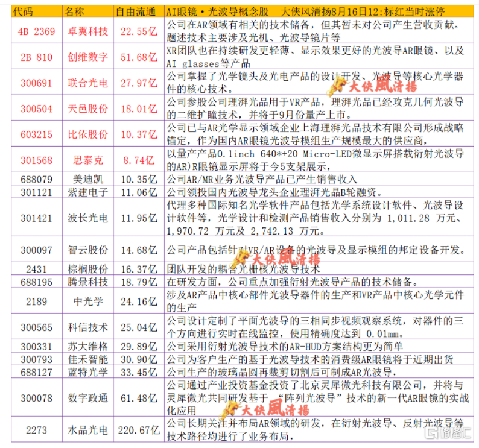
Task: Click the header cell '名称'
Action: [x=88, y=11]
